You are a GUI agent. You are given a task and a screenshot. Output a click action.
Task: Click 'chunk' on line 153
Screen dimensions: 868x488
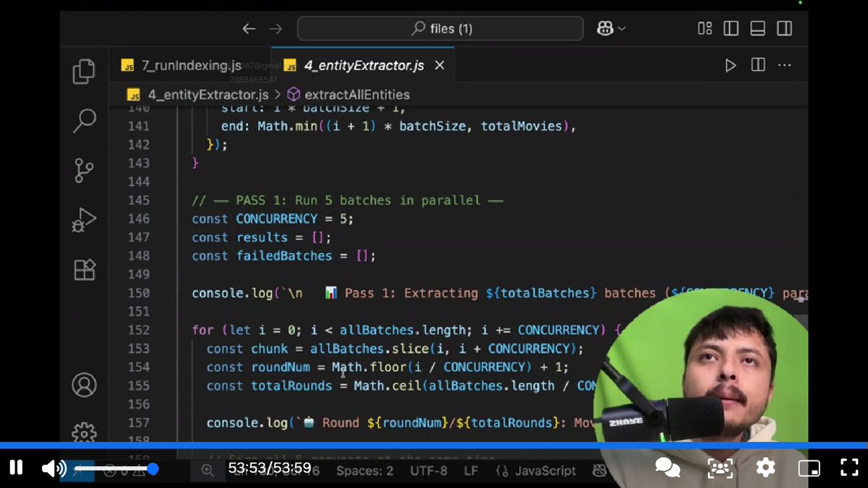coord(269,348)
